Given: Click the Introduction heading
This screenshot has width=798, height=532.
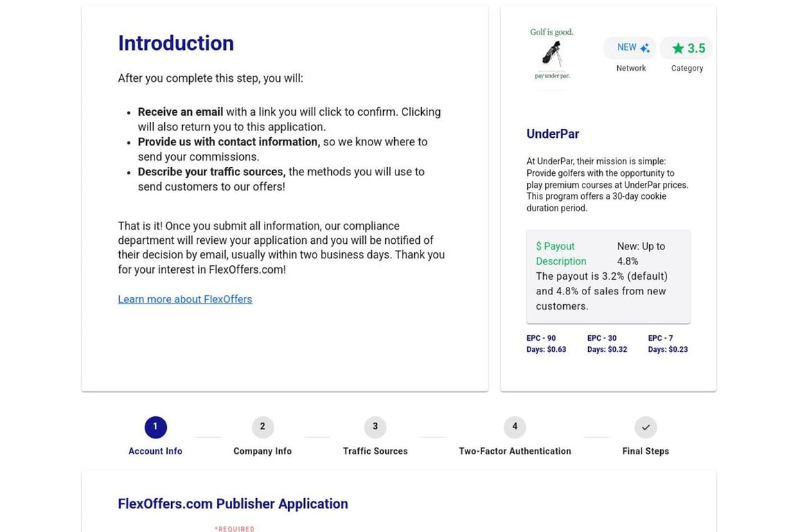Looking at the screenshot, I should [x=176, y=43].
